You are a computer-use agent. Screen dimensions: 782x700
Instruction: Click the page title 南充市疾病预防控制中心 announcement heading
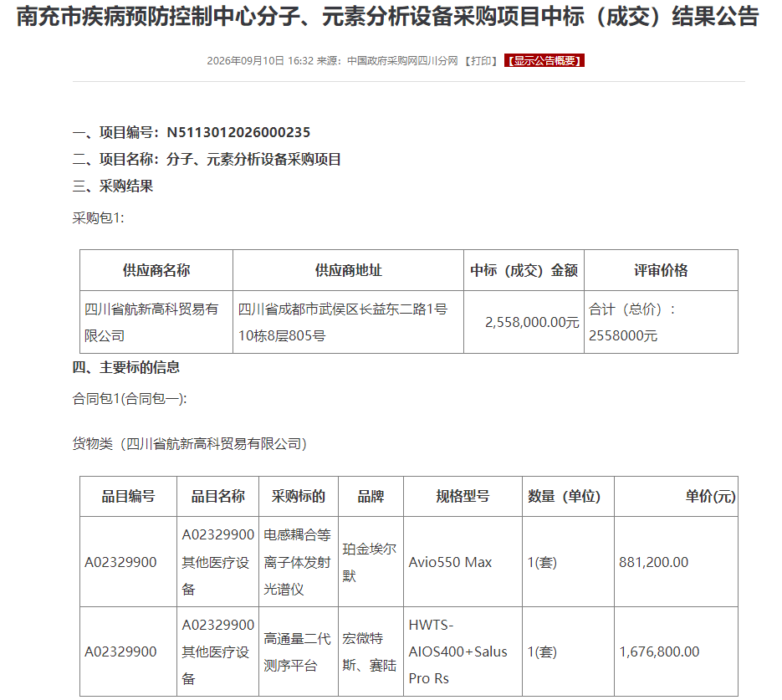tap(387, 17)
